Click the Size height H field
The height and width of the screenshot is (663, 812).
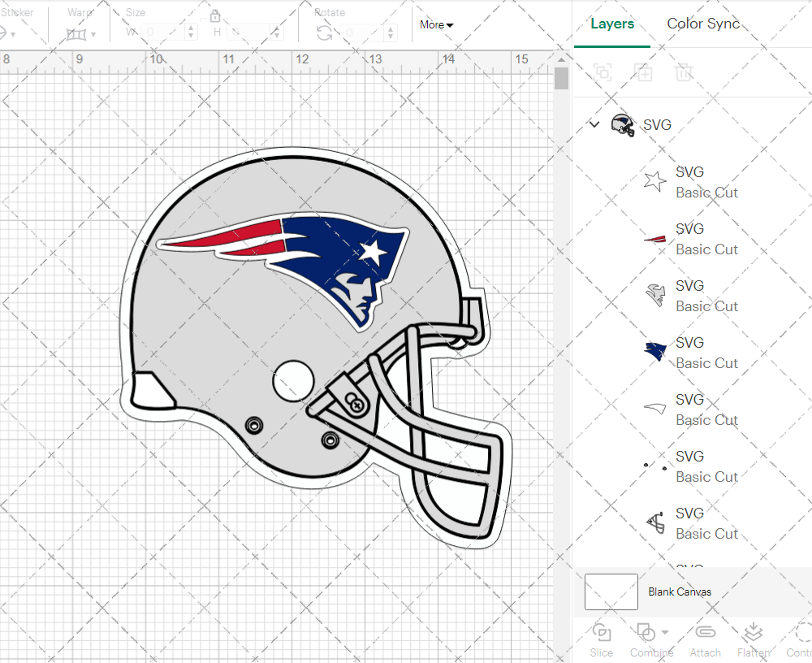click(x=248, y=32)
